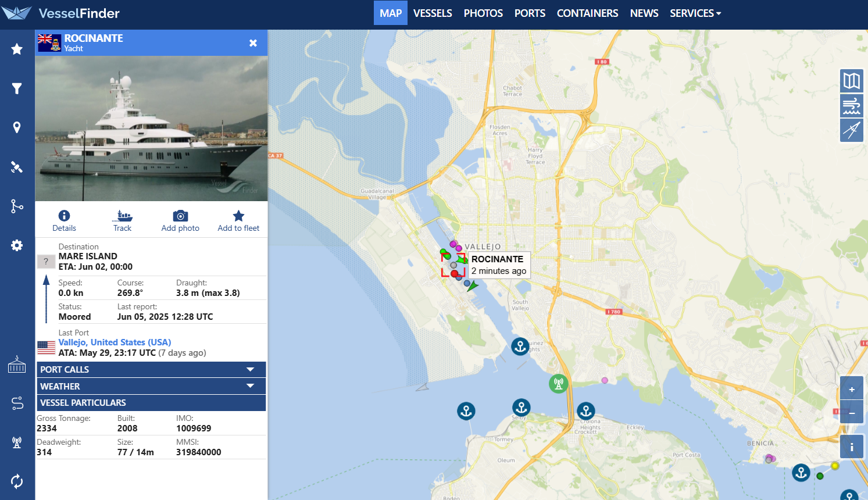The height and width of the screenshot is (500, 868).
Task: Click the VESSEL PARTICULARS header
Action: 151,403
